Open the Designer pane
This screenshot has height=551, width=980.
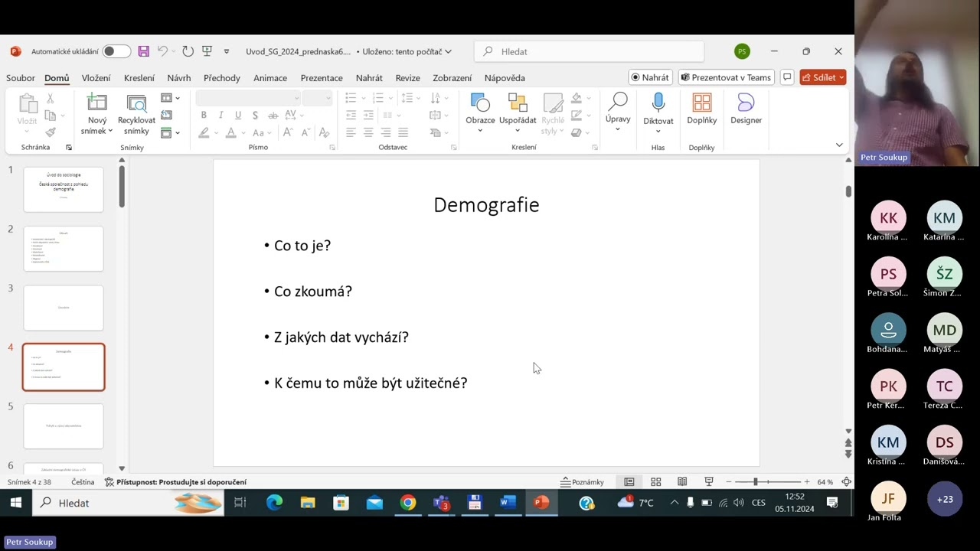746,109
